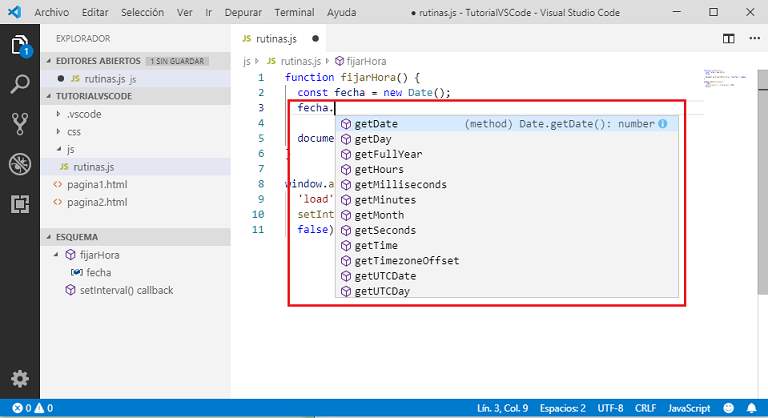The width and height of the screenshot is (768, 418).
Task: Open the Ayuda menu
Action: (341, 12)
